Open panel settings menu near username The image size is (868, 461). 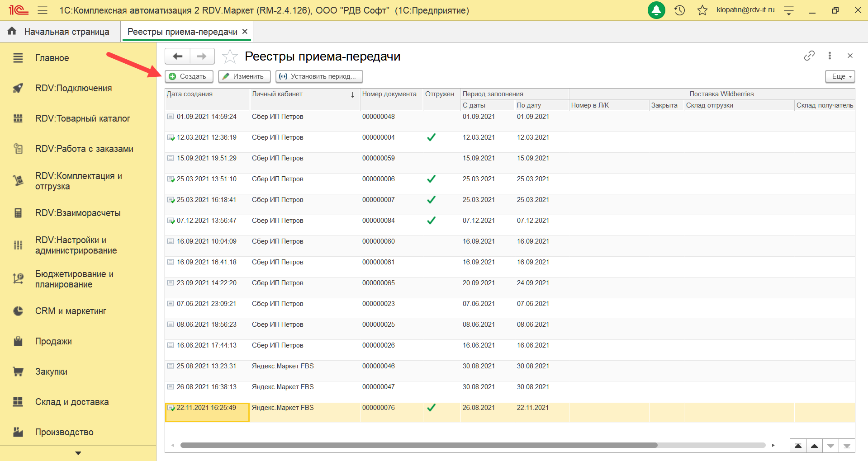[789, 10]
